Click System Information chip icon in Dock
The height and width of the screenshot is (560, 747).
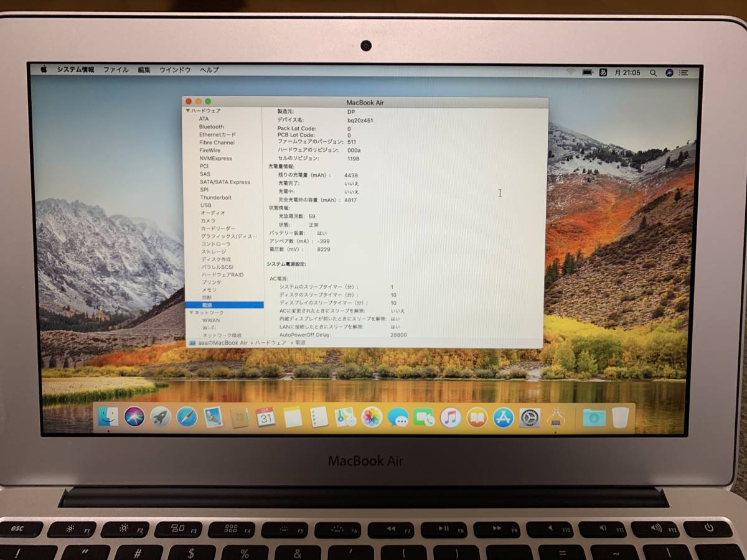point(557,417)
